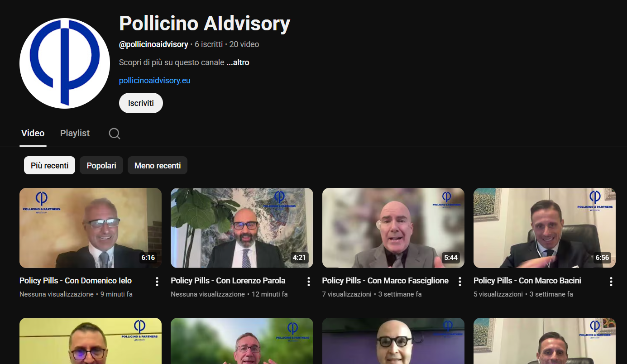
Task: Switch to the Video tab
Action: click(x=33, y=134)
